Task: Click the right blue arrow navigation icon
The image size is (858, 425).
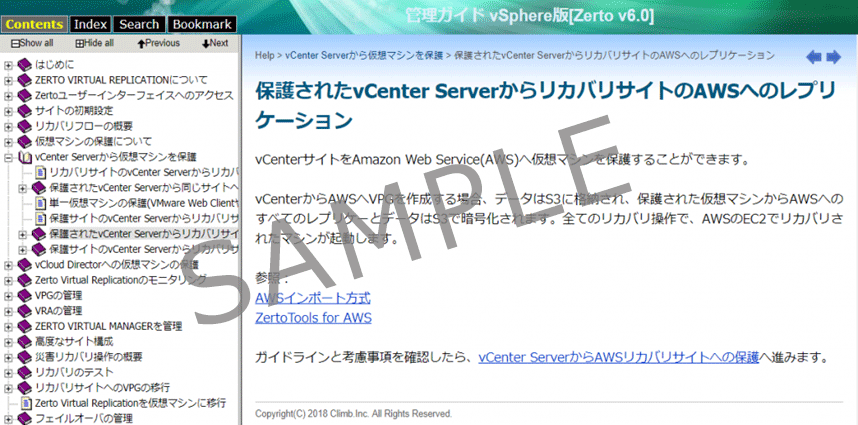Action: click(833, 57)
